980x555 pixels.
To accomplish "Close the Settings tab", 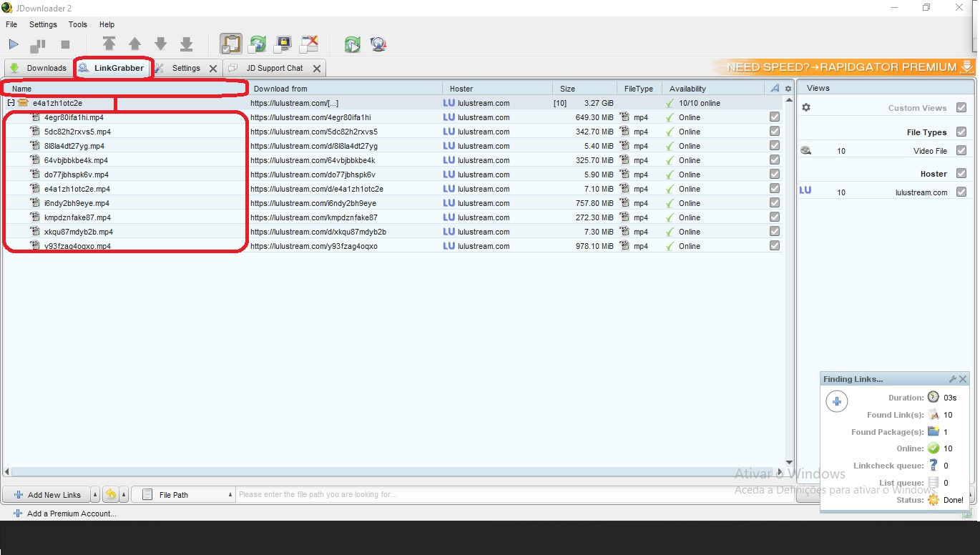I will 213,69.
